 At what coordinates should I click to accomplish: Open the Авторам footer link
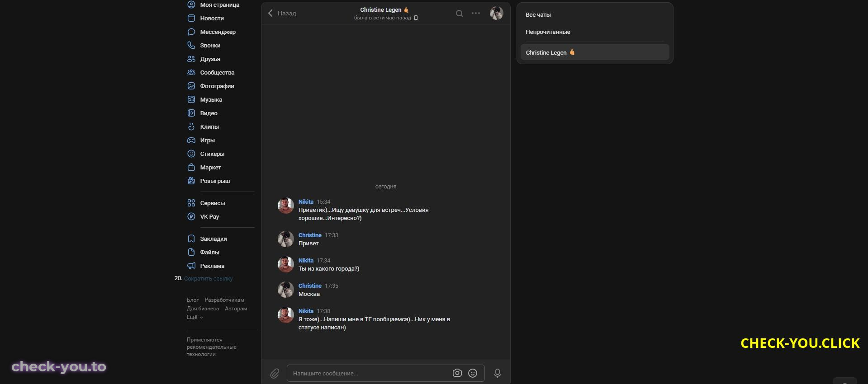tap(236, 309)
